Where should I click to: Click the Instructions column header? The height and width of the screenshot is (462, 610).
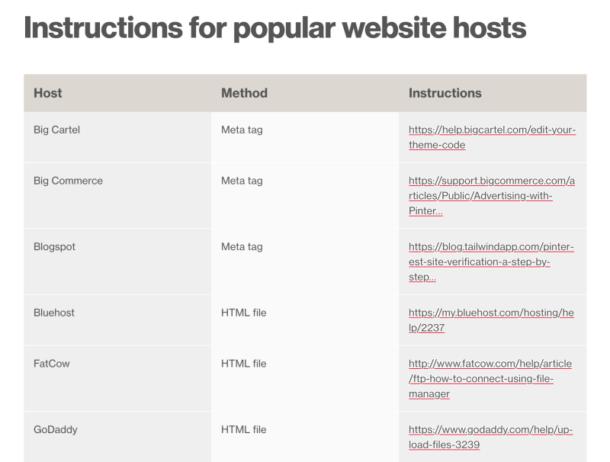click(445, 93)
